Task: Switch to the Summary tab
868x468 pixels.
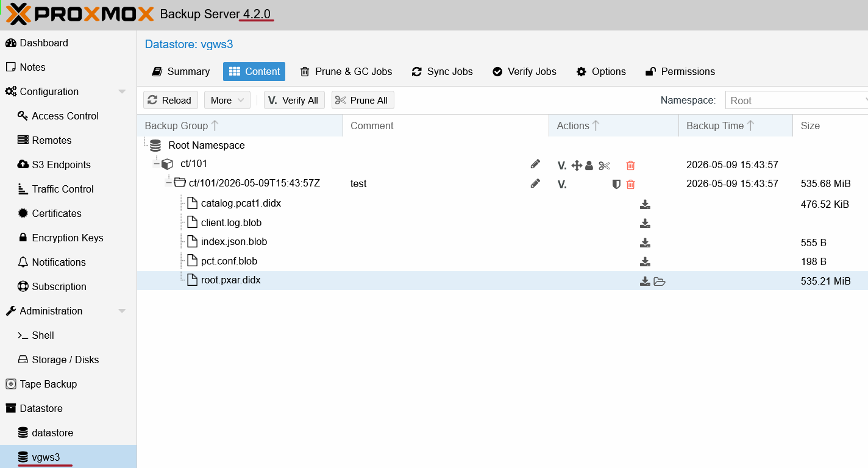Action: pyautogui.click(x=181, y=71)
